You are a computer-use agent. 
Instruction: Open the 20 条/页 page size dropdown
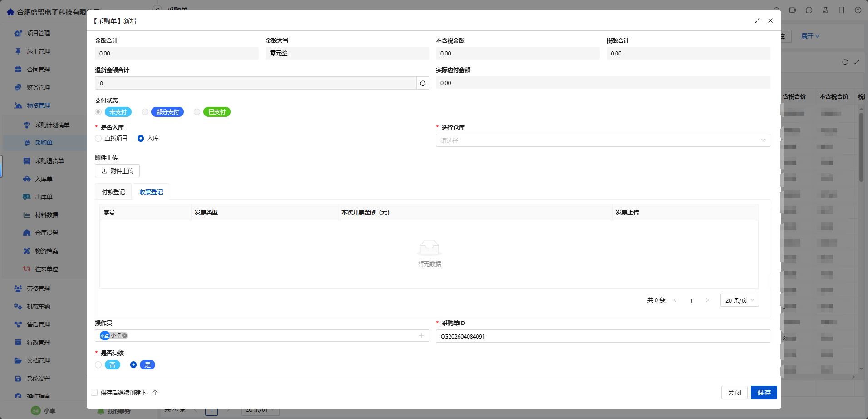tap(739, 300)
